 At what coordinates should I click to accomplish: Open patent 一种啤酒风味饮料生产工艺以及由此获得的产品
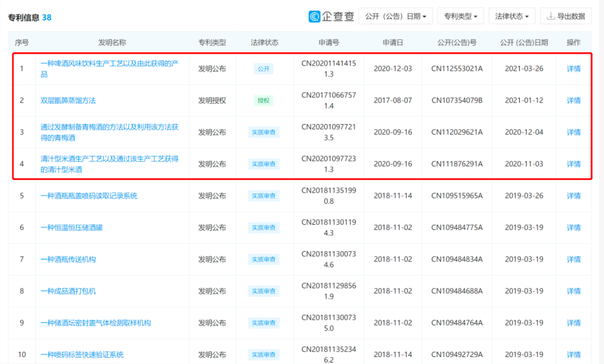(x=110, y=68)
